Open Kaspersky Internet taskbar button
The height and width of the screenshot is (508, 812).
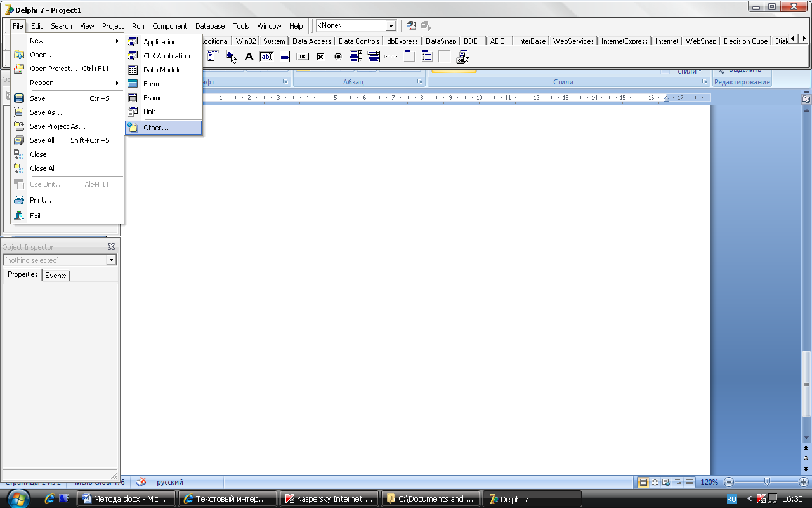(329, 498)
